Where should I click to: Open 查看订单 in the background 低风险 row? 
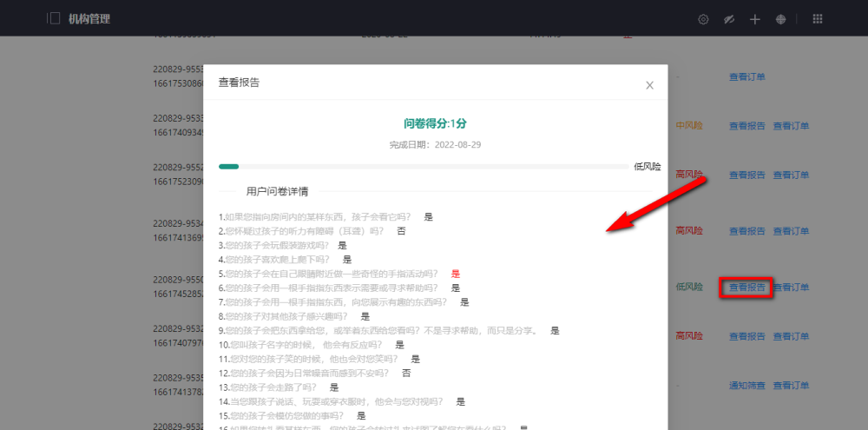point(791,287)
